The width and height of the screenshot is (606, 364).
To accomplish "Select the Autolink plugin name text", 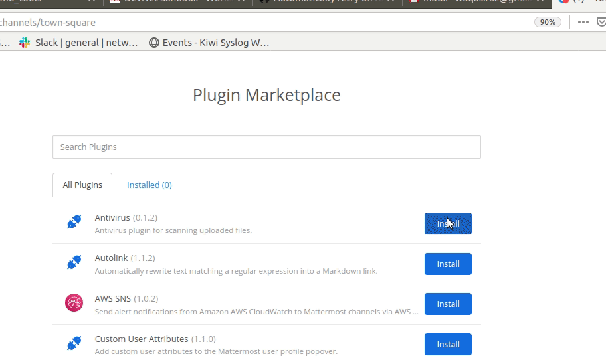I will 111,258.
